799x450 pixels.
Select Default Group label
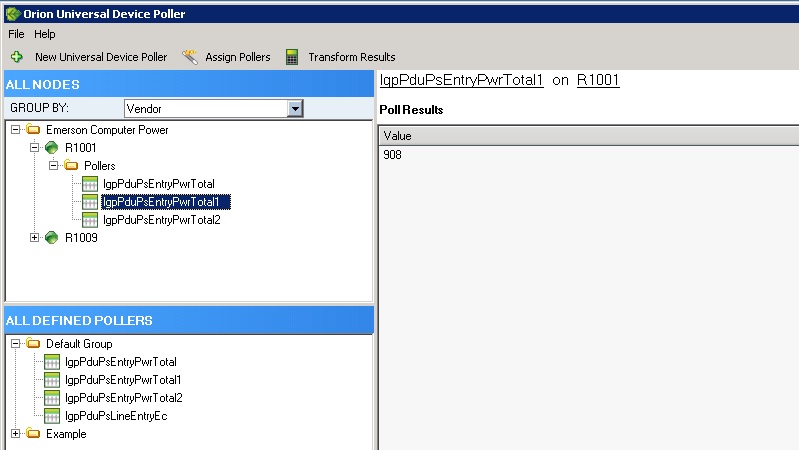(x=79, y=344)
